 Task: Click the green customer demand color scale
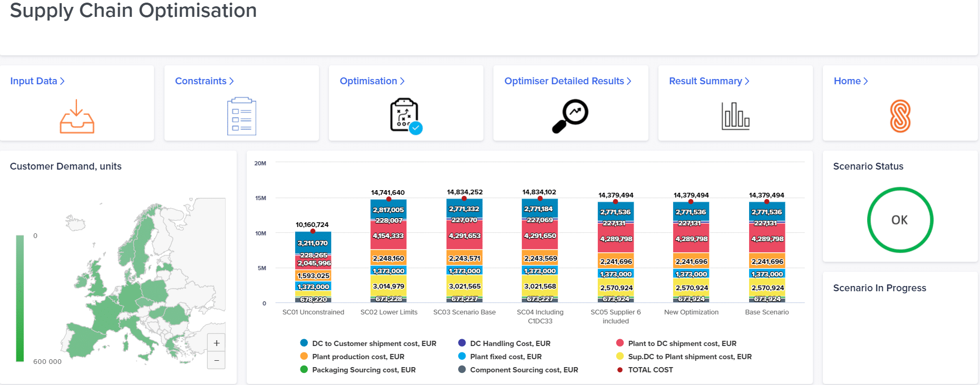point(20,298)
